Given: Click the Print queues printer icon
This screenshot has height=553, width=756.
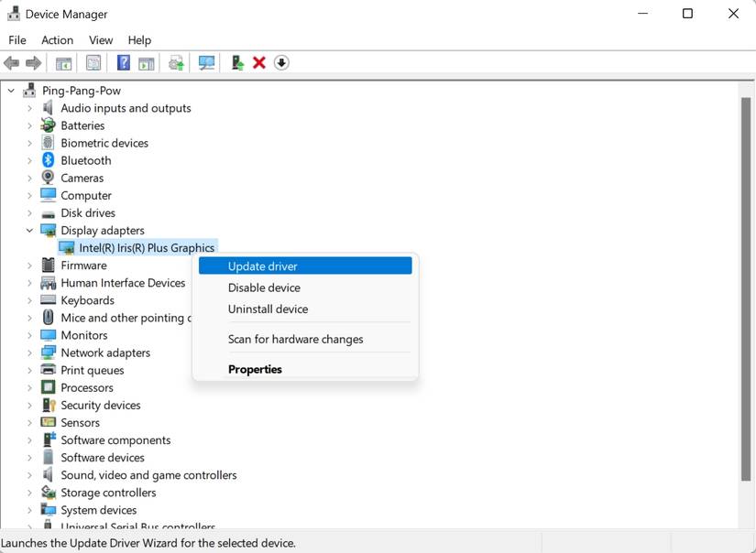Looking at the screenshot, I should 49,370.
